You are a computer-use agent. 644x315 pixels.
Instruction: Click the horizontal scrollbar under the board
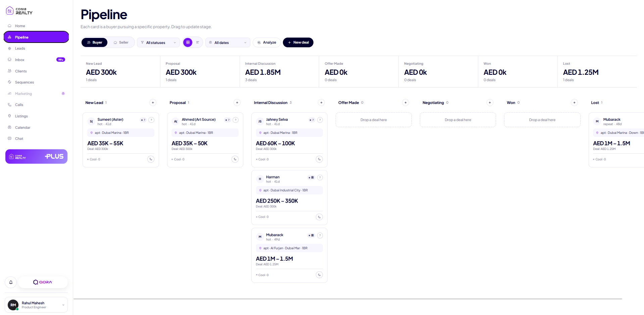click(348, 299)
